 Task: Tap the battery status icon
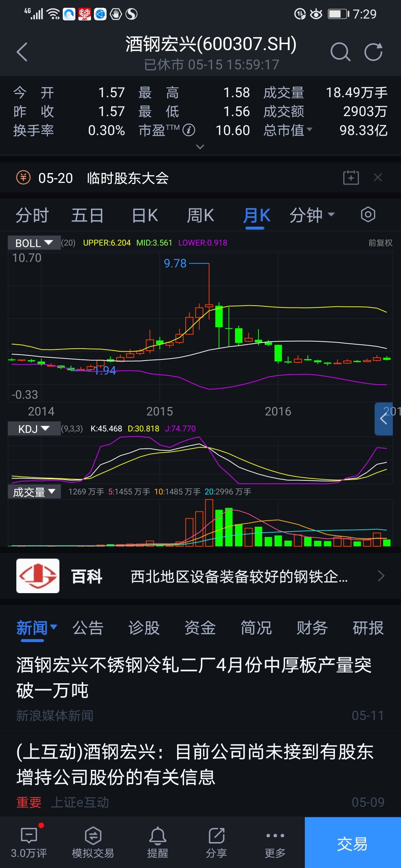(338, 14)
